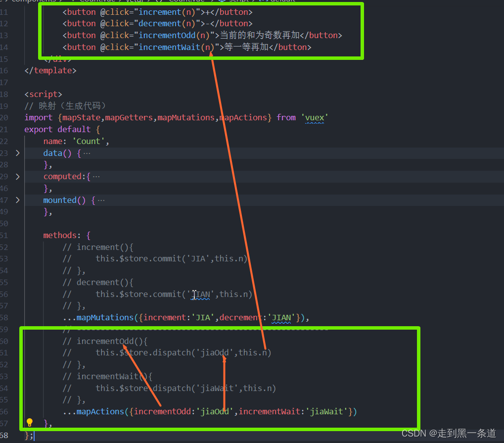
Task: Click the '// 映射（生成代码）' comment
Action: click(x=65, y=106)
